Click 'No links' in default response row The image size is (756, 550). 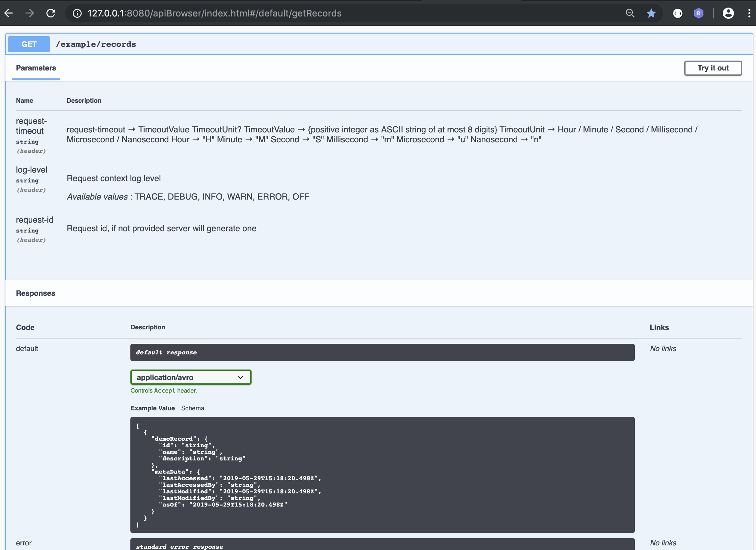(x=663, y=348)
